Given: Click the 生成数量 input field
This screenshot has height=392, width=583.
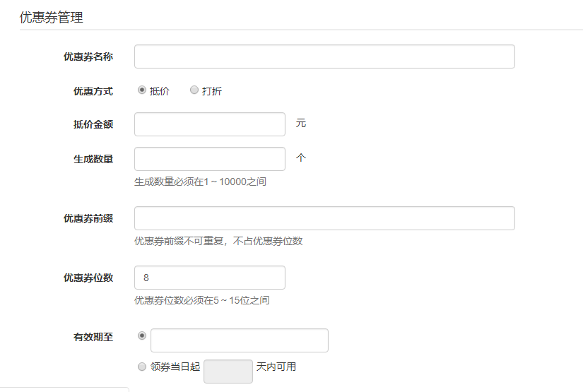Looking at the screenshot, I should tap(210, 159).
